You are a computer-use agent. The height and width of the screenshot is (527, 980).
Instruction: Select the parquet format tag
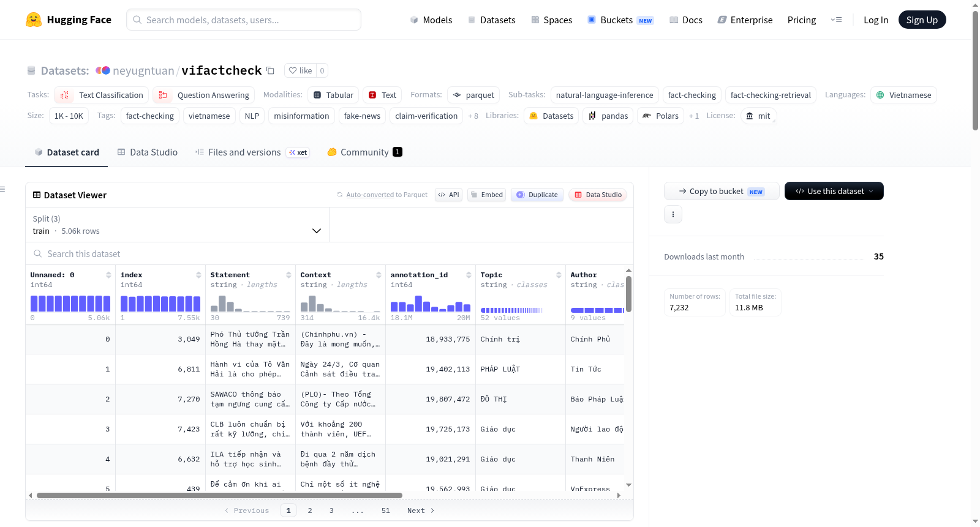click(x=473, y=95)
